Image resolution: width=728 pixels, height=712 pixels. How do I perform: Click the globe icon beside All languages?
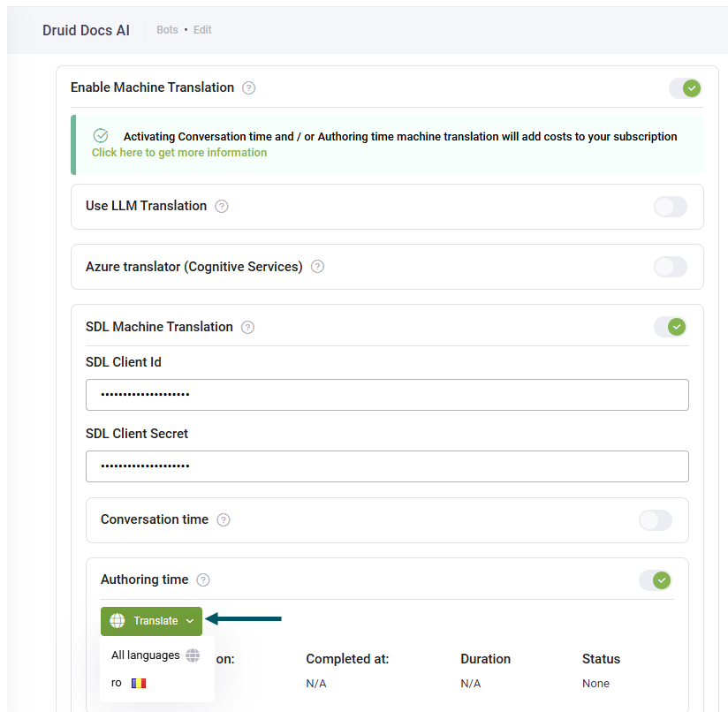click(193, 655)
